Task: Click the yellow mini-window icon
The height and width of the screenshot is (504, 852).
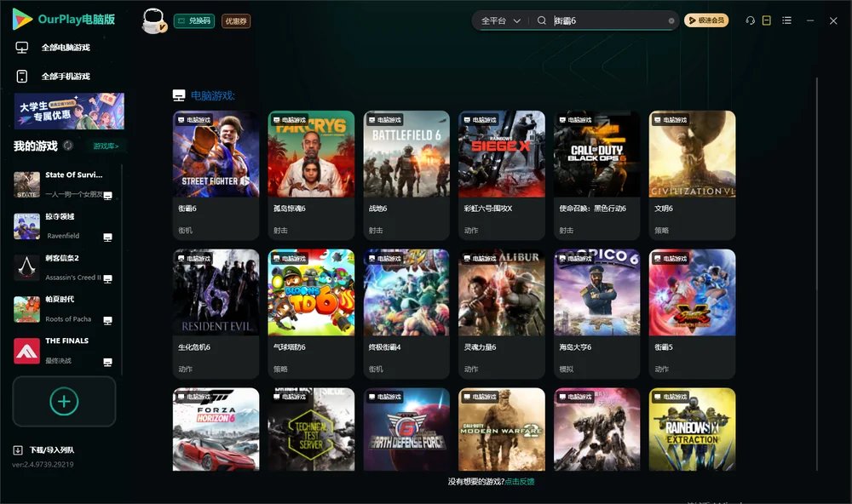Action: (767, 20)
